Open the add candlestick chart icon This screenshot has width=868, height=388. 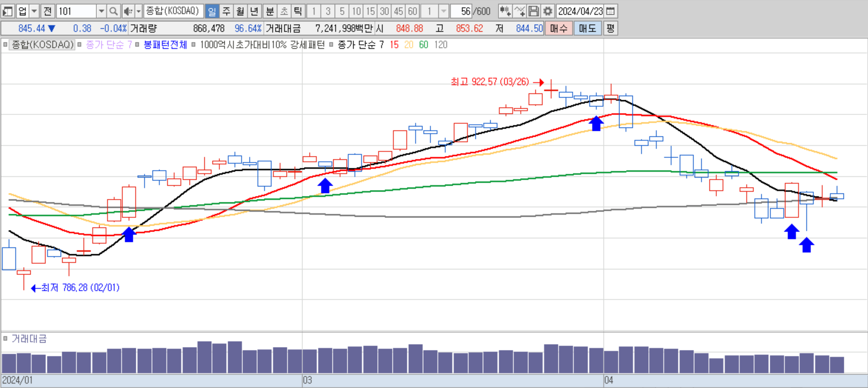tap(505, 11)
